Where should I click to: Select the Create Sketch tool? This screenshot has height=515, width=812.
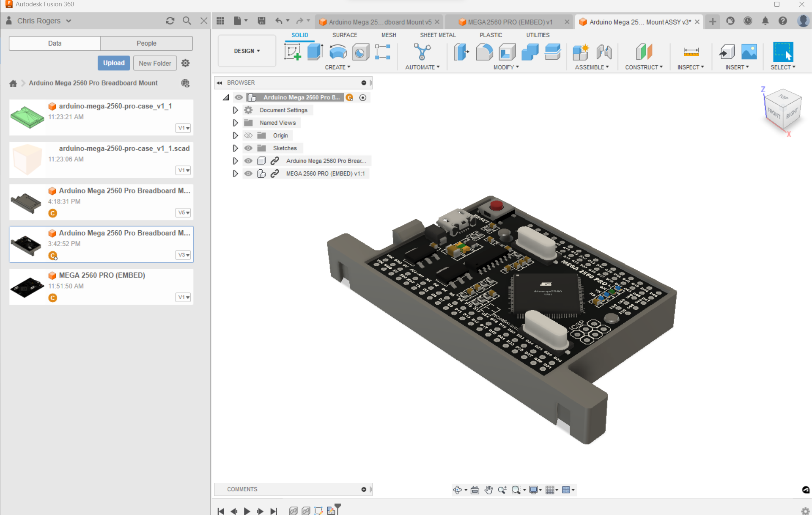coord(292,52)
